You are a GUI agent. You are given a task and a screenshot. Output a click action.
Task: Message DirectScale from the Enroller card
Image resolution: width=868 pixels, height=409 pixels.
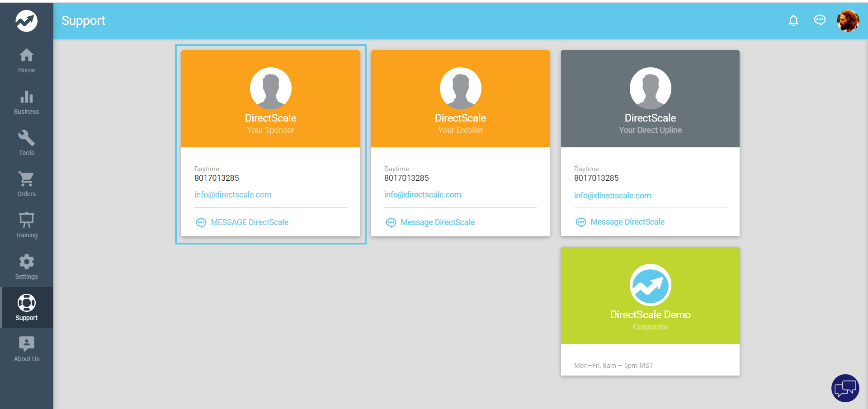coord(437,222)
